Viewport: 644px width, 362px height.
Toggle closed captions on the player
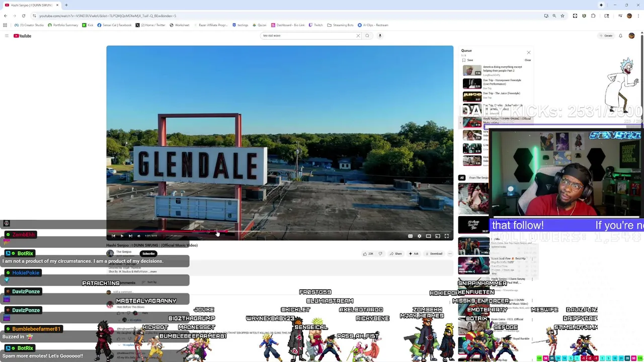[410, 236]
